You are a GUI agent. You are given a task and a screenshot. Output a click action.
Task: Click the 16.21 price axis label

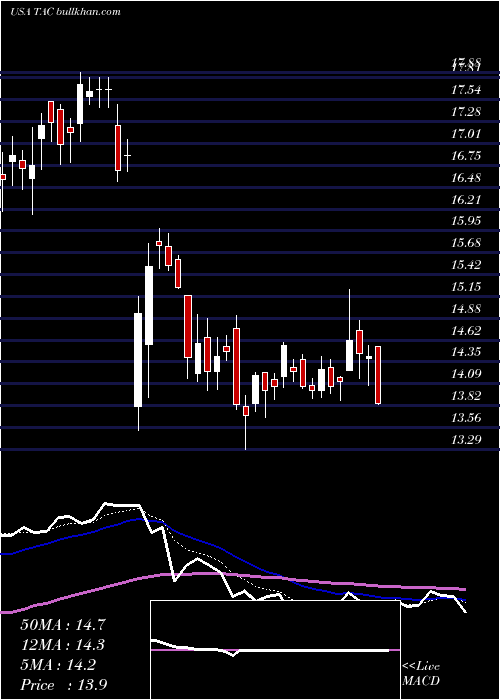pyautogui.click(x=466, y=199)
